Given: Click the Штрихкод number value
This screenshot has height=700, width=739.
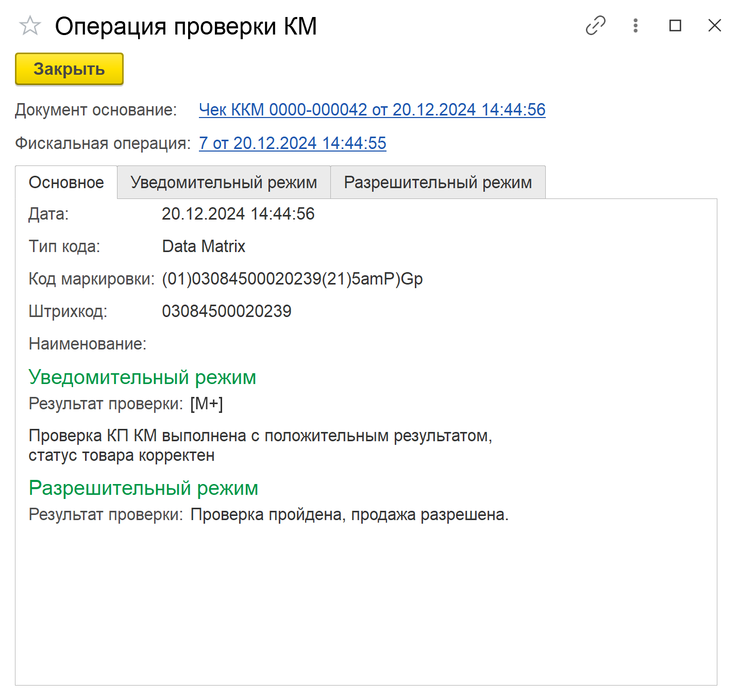Looking at the screenshot, I should coord(227,311).
